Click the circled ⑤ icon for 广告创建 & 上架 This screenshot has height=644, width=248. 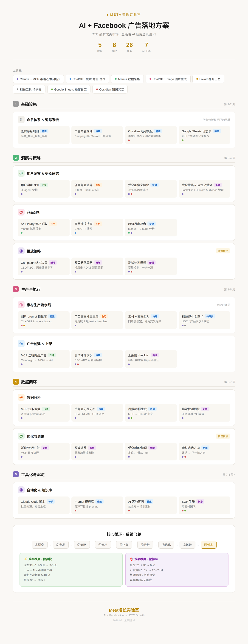point(21,343)
